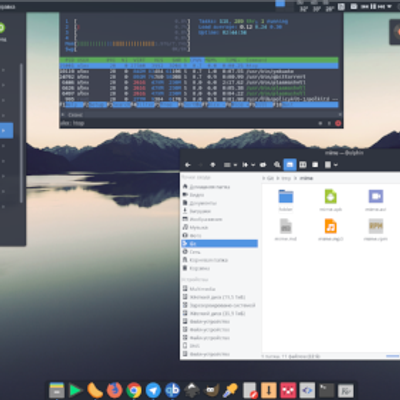The width and height of the screenshot is (400, 400).
Task: Open Documents place in Dolphin sidebar
Action: pos(219,203)
